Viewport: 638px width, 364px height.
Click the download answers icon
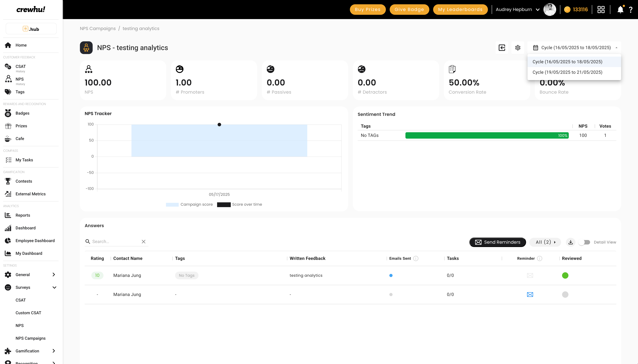(x=570, y=242)
